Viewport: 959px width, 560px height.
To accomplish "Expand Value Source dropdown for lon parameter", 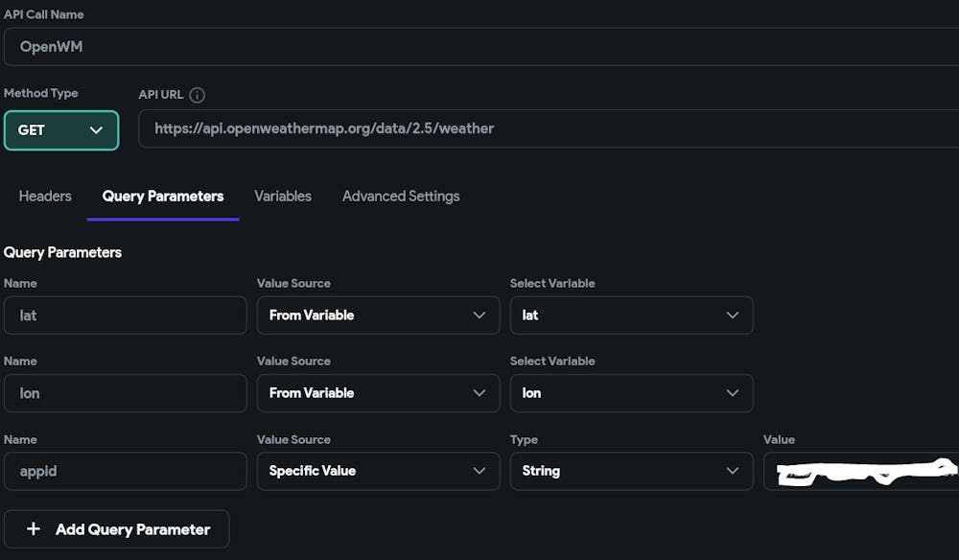I will [378, 393].
